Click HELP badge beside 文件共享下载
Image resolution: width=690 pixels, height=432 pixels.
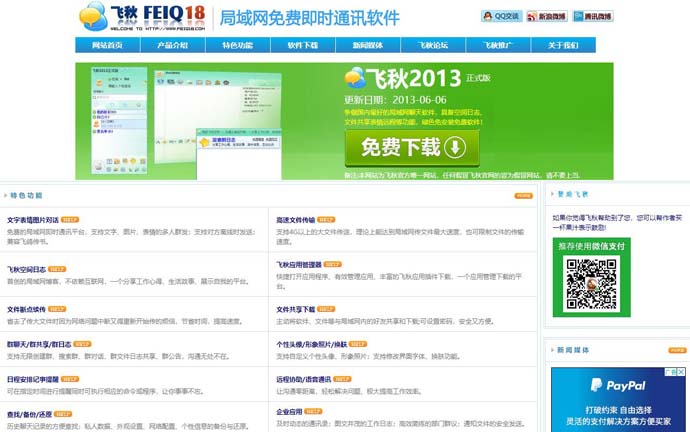tap(326, 309)
